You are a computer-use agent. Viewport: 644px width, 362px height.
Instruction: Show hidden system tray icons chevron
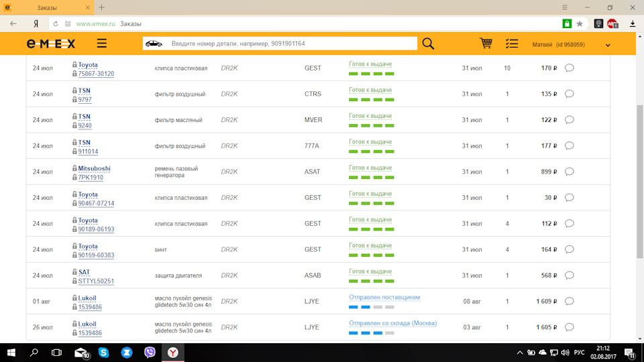[519, 353]
